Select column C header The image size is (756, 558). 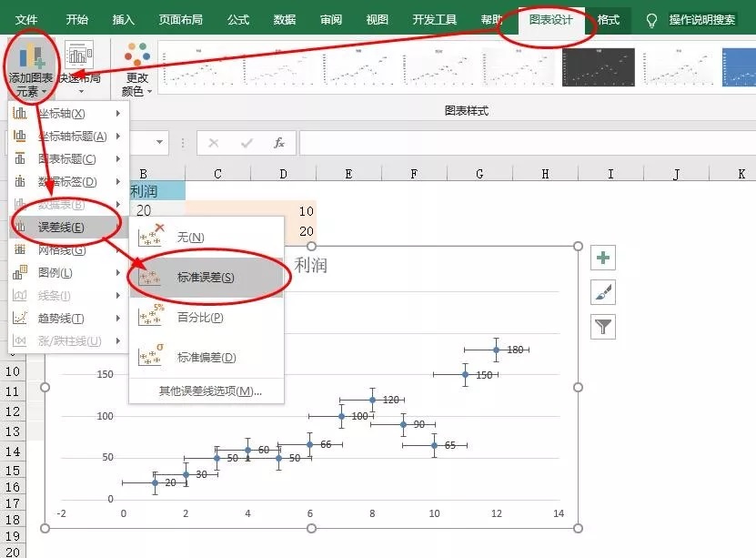point(218,174)
